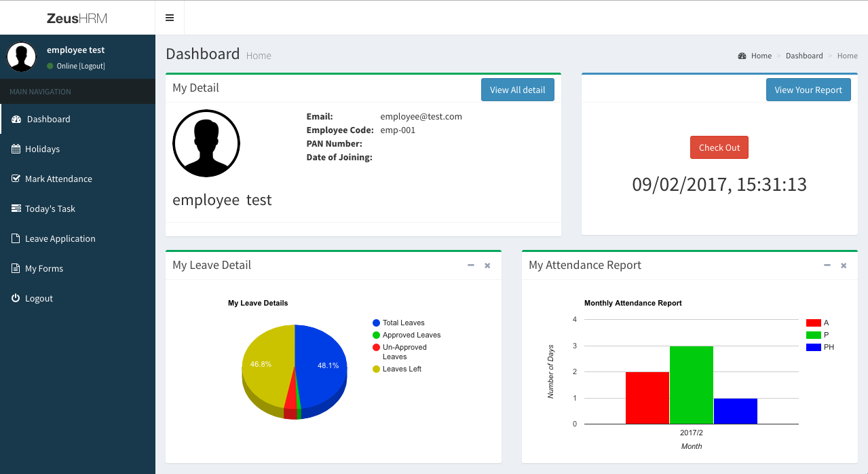Toggle the sidebar hamburger menu
This screenshot has height=474, width=868.
click(x=170, y=18)
